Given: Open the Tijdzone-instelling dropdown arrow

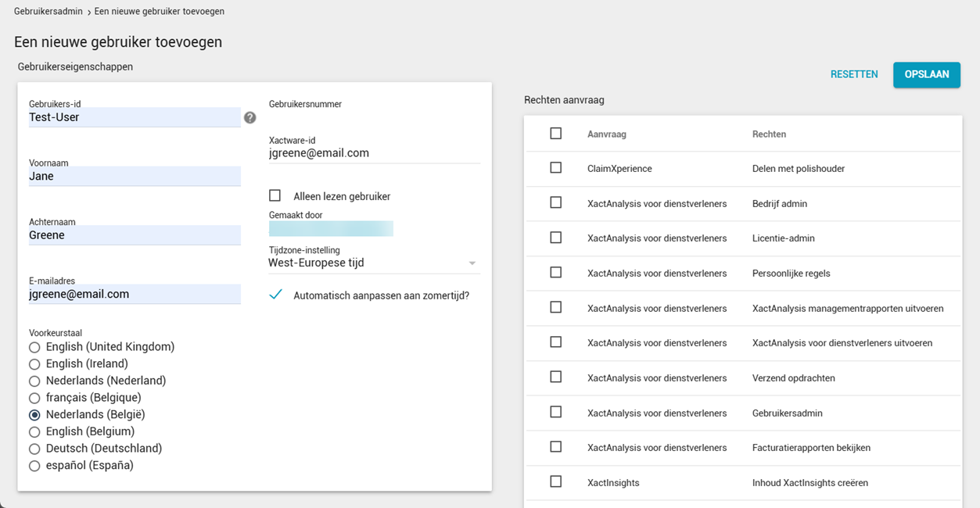Looking at the screenshot, I should [x=472, y=263].
